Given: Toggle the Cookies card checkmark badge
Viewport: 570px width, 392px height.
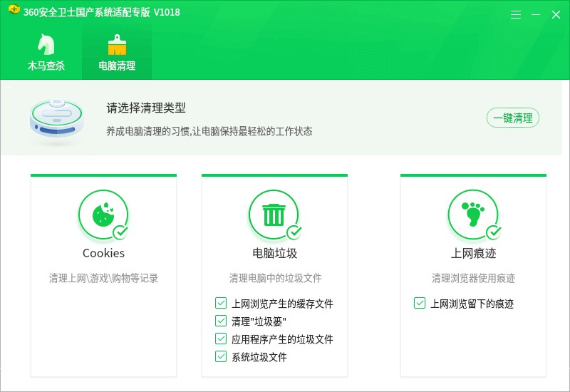Looking at the screenshot, I should [x=120, y=233].
